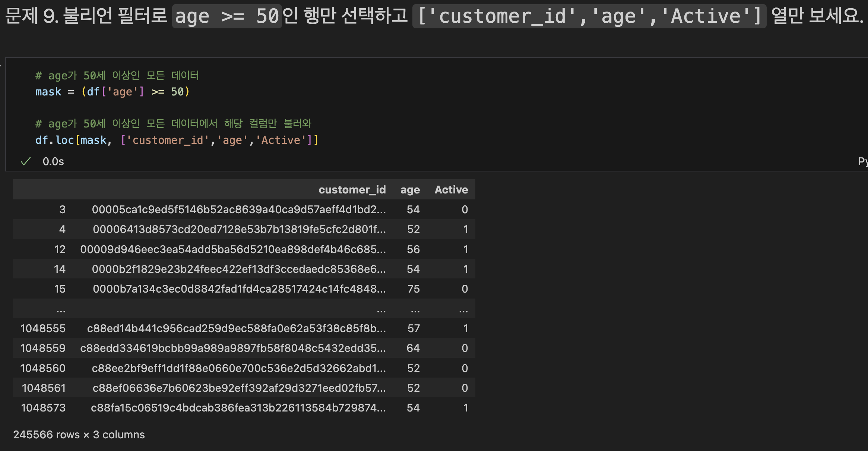Click the 0.0s execution time label
868x451 pixels.
(53, 161)
